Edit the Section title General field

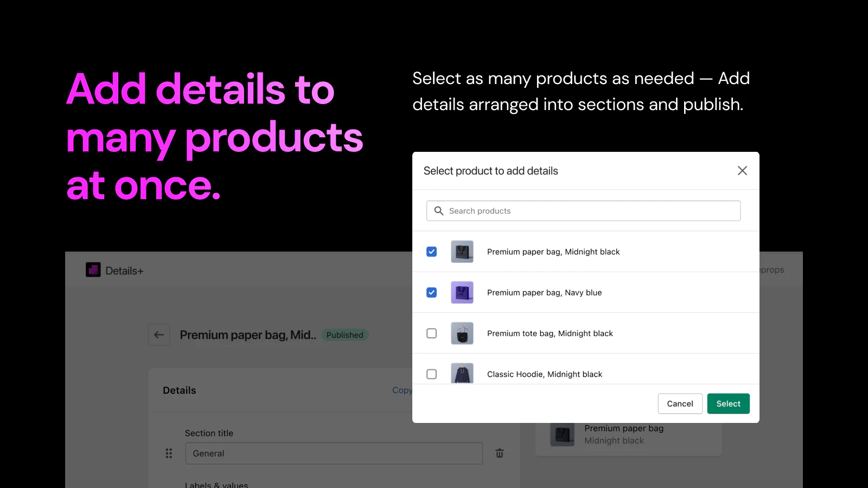(334, 453)
